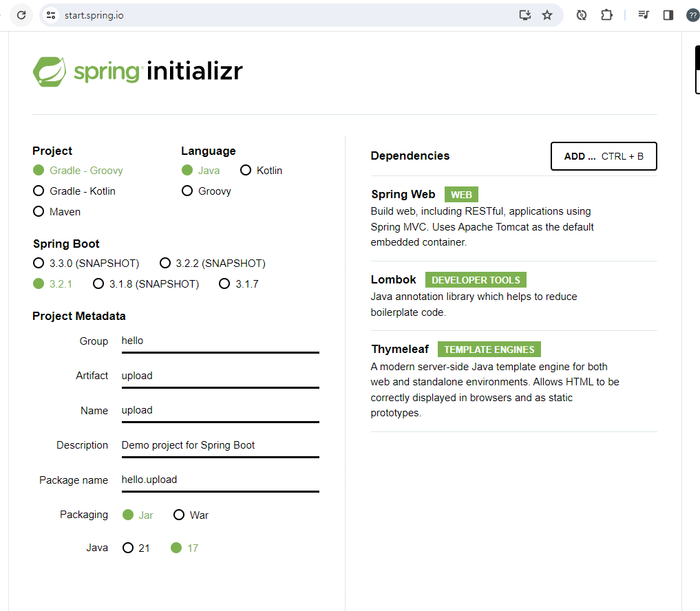700x611 pixels.
Task: Click the start.spring.io address bar URL
Action: 94,15
